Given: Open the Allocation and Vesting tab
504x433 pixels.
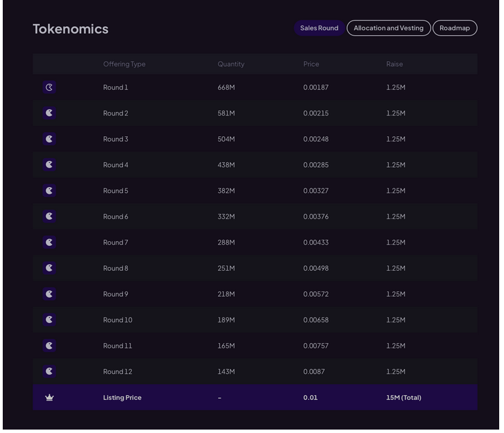Looking at the screenshot, I should (x=388, y=28).
